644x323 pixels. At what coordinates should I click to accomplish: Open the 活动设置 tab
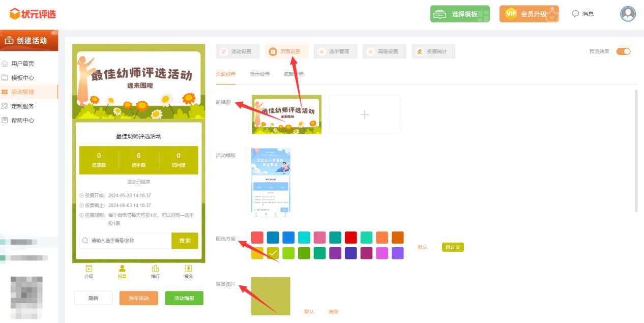238,51
